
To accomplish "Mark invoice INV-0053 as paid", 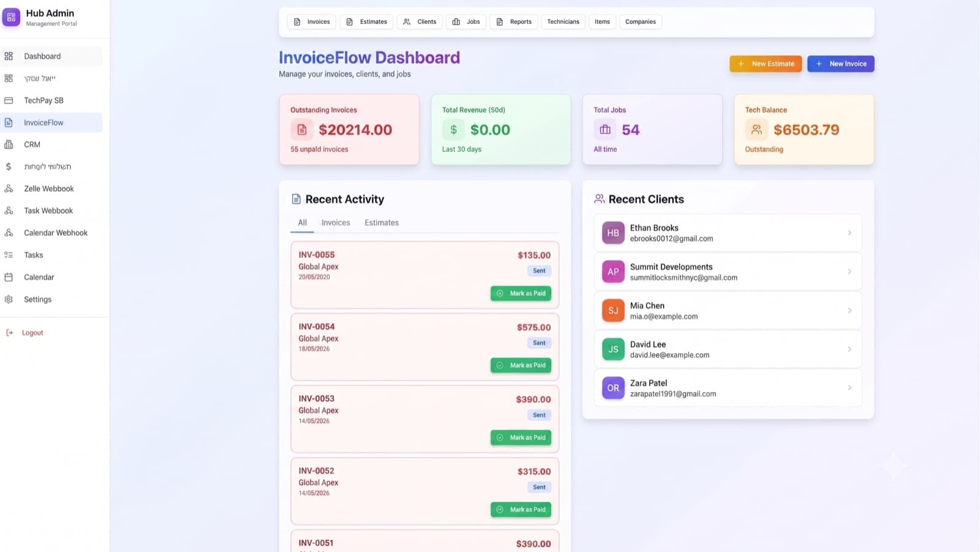I will coord(521,437).
